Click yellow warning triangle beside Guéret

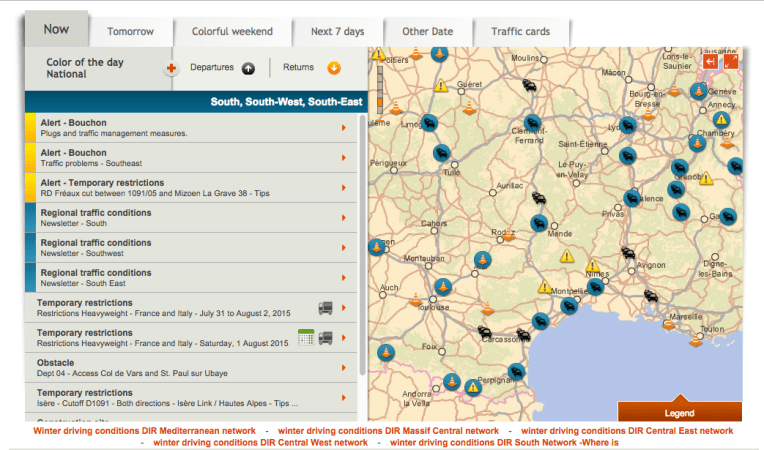[441, 86]
